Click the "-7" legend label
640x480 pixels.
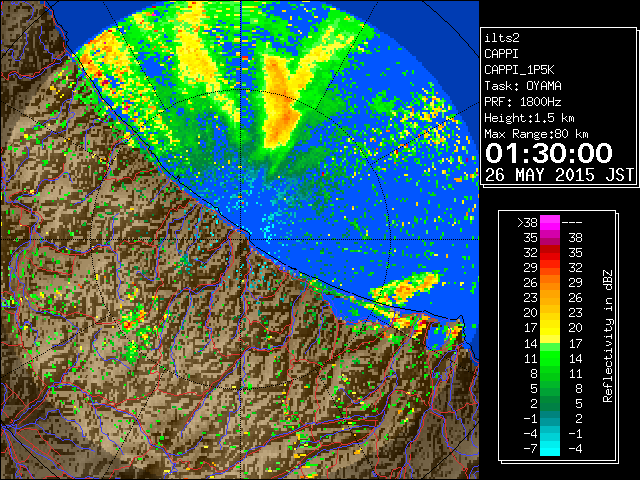click(x=531, y=449)
